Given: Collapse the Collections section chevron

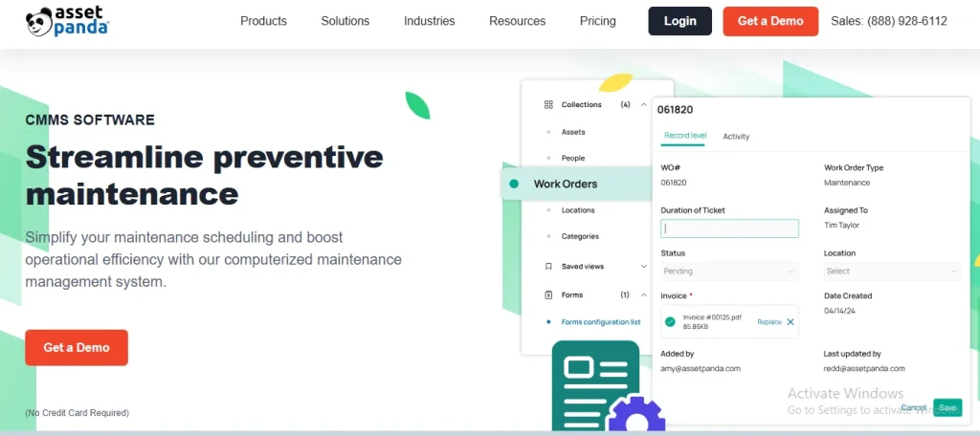Looking at the screenshot, I should pyautogui.click(x=644, y=105).
